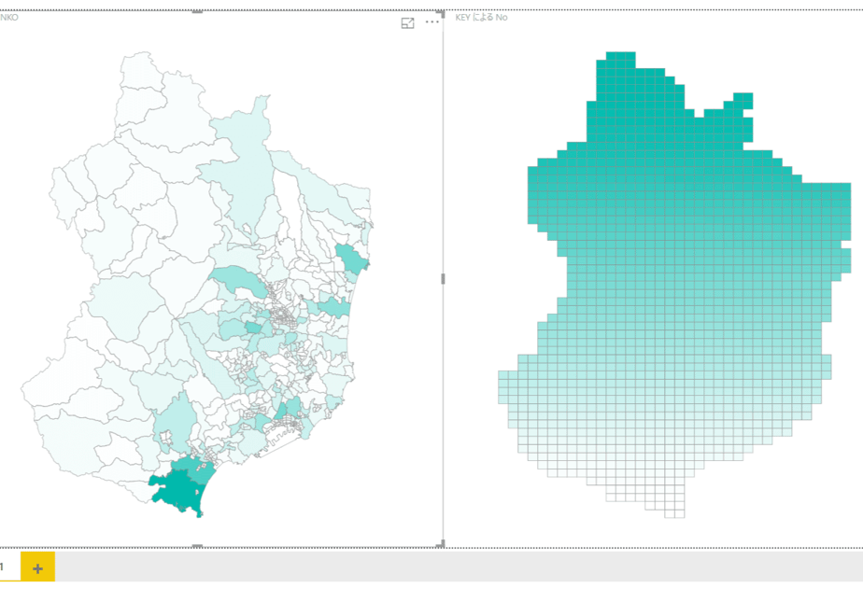
Task: Select the small dark teal region in the map center
Action: click(x=253, y=328)
